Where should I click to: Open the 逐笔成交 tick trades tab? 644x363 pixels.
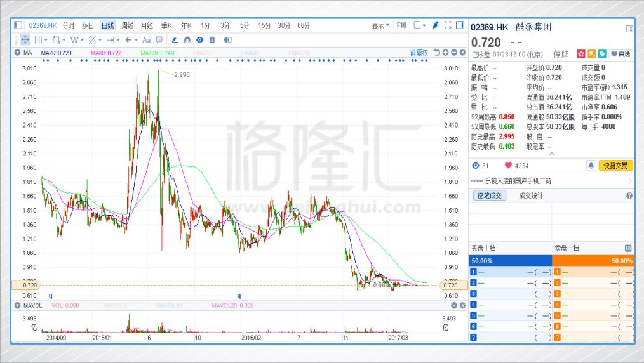[490, 195]
